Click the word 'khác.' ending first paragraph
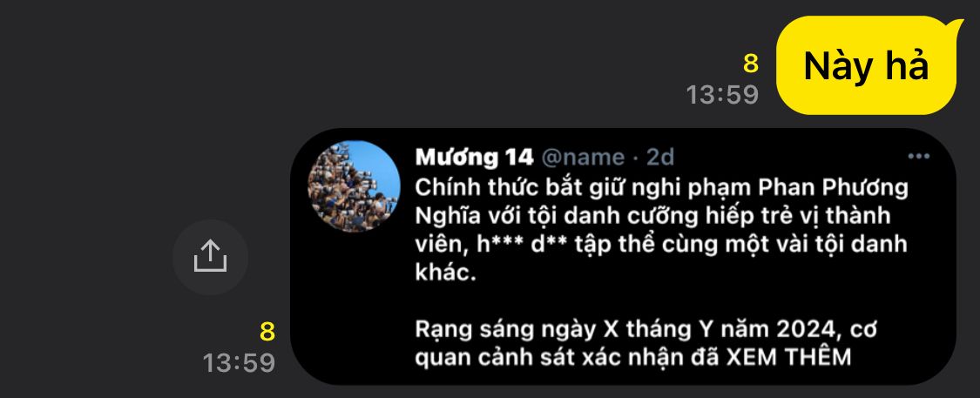Viewport: 980px width, 398px height. pyautogui.click(x=446, y=273)
